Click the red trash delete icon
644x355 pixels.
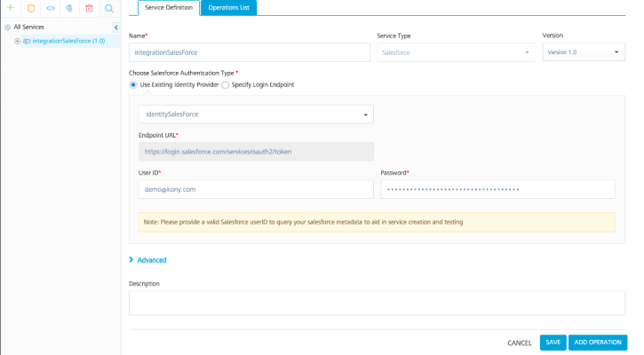pyautogui.click(x=89, y=8)
